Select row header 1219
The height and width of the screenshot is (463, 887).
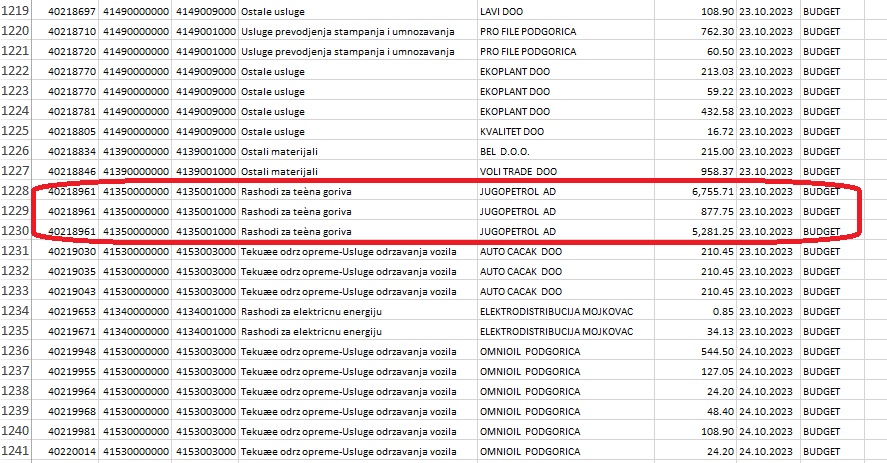(15, 11)
